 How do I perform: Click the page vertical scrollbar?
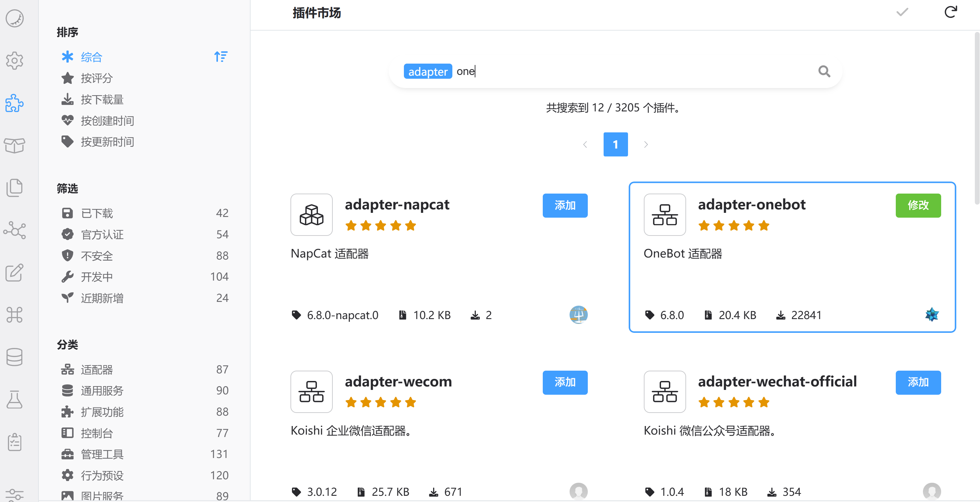(977, 118)
